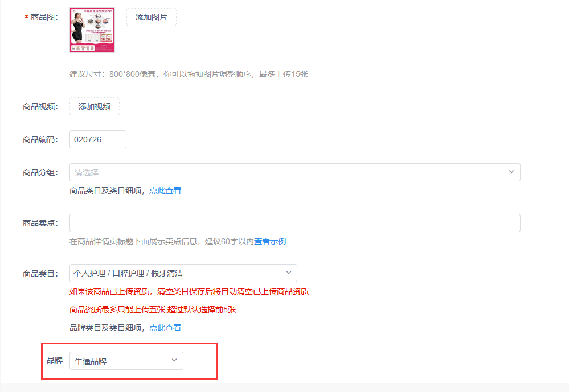Viewport: 569px width, 392px height.
Task: Click the 商品卖点 field label
Action: pos(40,223)
